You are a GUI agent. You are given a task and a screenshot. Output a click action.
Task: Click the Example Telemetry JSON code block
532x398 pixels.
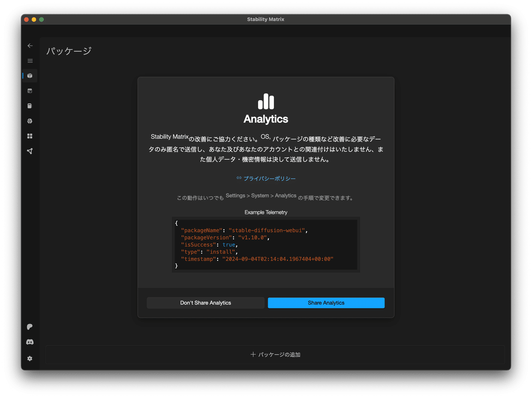pyautogui.click(x=266, y=244)
